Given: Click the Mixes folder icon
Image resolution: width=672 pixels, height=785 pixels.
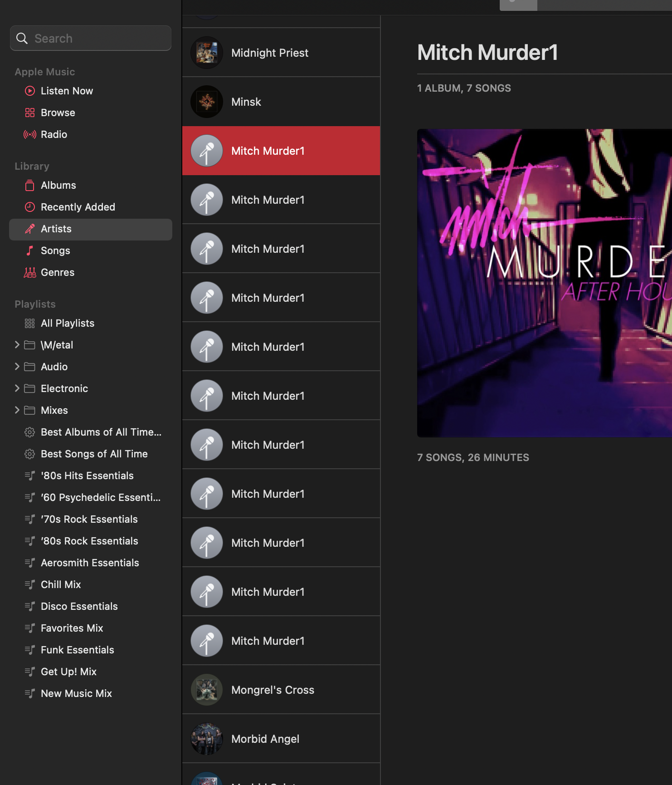Looking at the screenshot, I should [30, 410].
